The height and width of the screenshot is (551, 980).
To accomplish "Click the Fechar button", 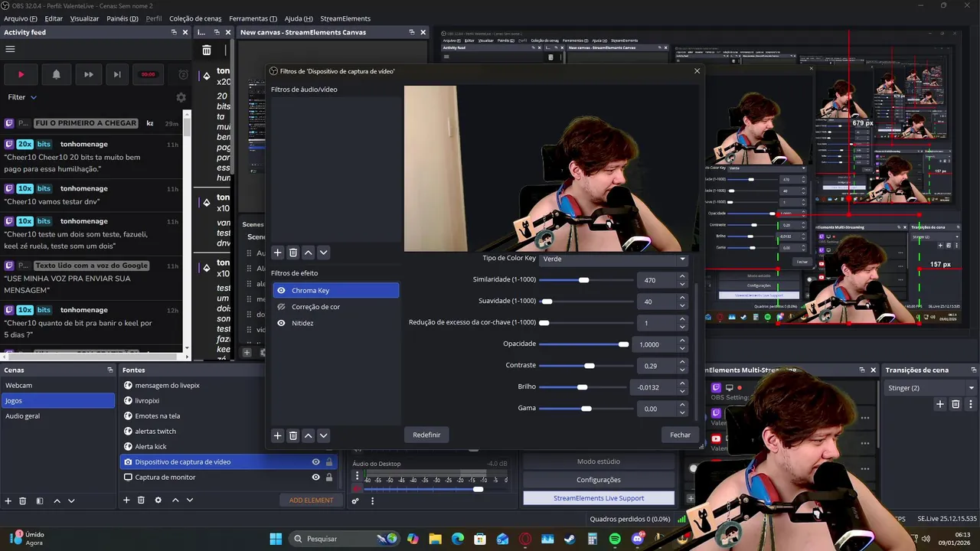I will pos(680,435).
